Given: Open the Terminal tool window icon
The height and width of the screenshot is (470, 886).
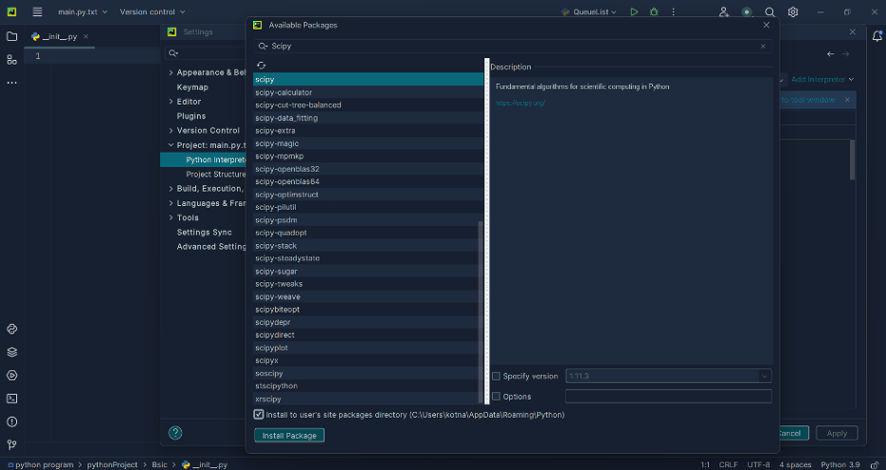Looking at the screenshot, I should (x=11, y=398).
